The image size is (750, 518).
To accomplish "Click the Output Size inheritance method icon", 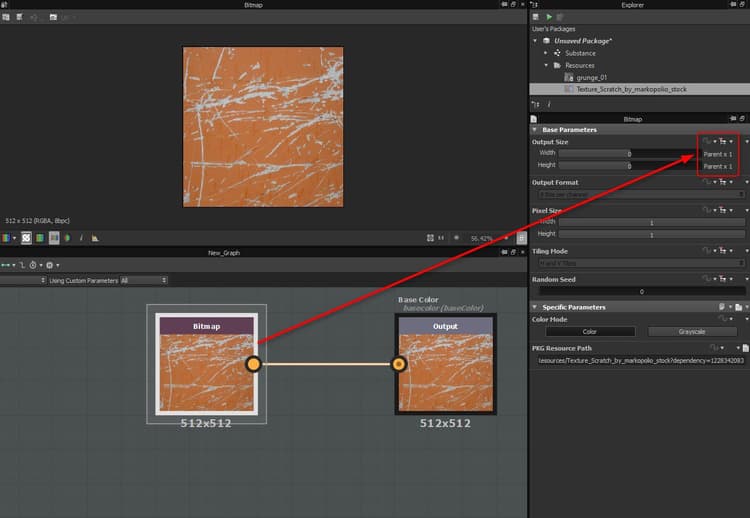I will (x=723, y=142).
